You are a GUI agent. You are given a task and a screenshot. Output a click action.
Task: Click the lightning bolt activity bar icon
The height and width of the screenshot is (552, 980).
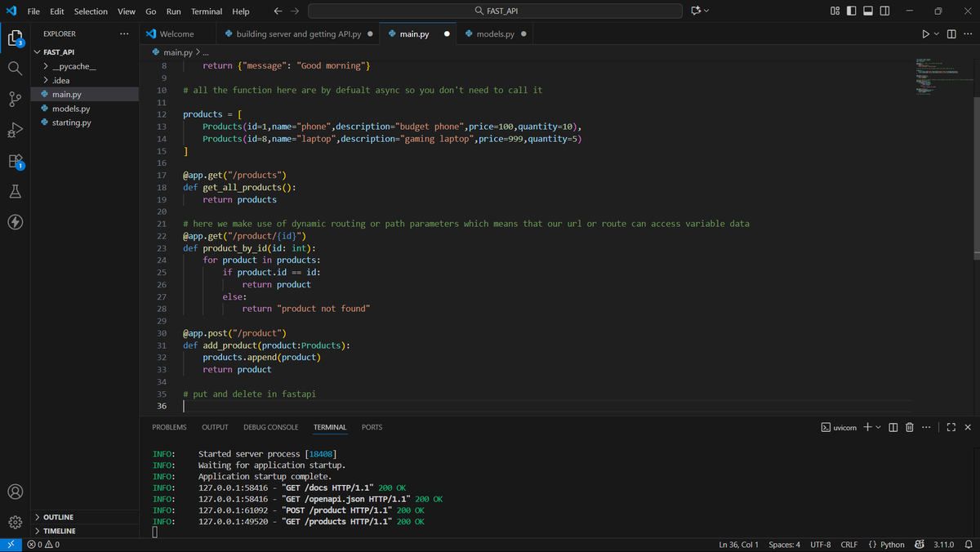tap(15, 222)
